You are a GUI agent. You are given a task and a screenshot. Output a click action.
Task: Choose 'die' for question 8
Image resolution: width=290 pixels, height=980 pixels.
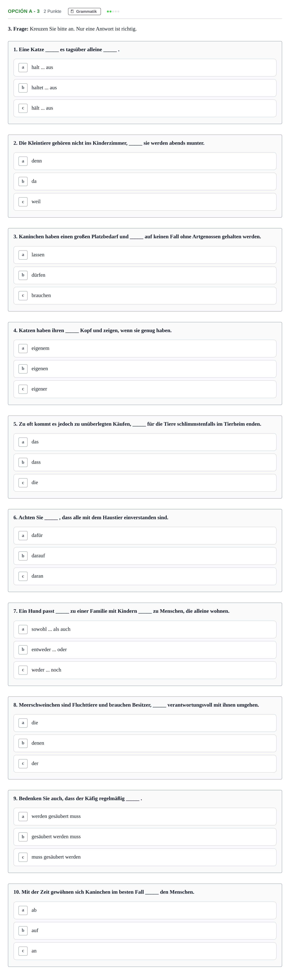tap(145, 723)
